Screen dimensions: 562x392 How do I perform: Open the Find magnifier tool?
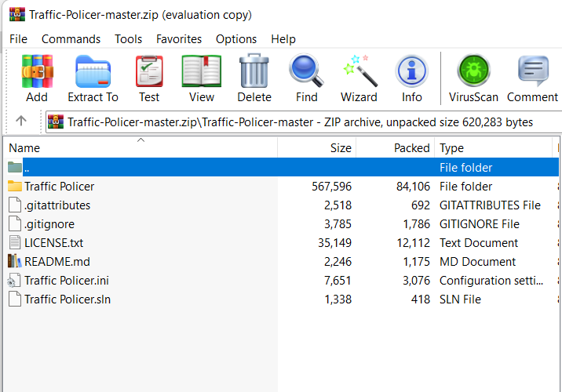306,71
